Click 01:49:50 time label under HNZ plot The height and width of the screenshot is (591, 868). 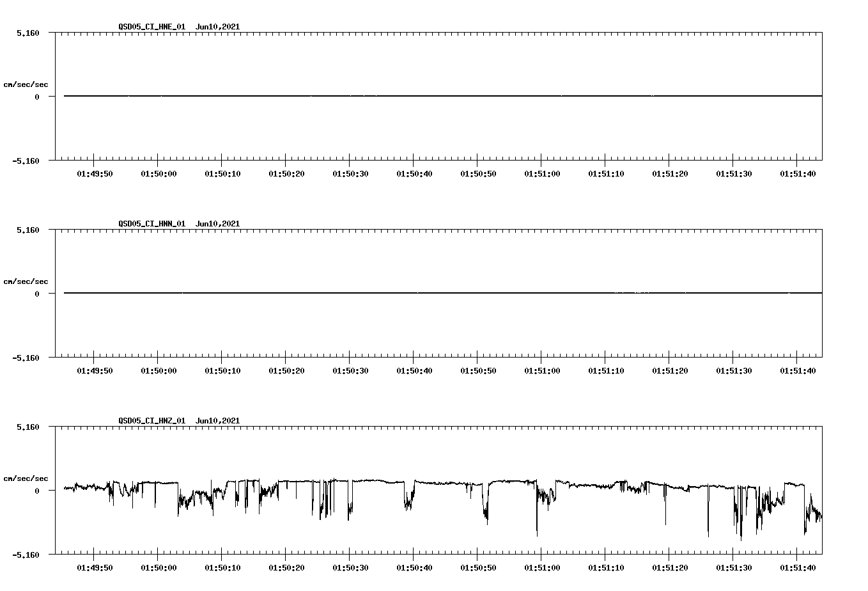pyautogui.click(x=95, y=567)
